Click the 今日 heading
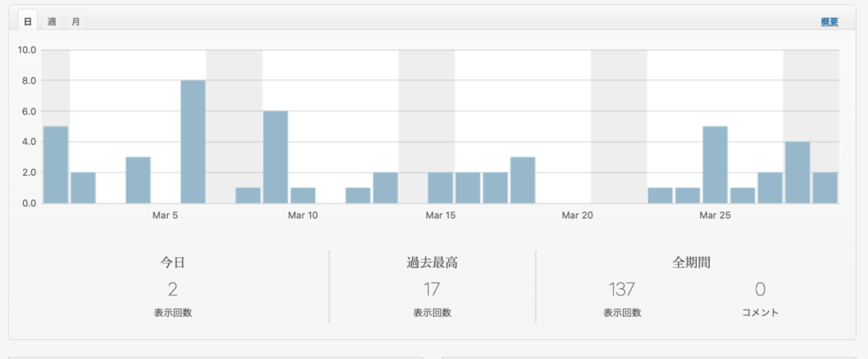The width and height of the screenshot is (868, 359). pyautogui.click(x=172, y=262)
